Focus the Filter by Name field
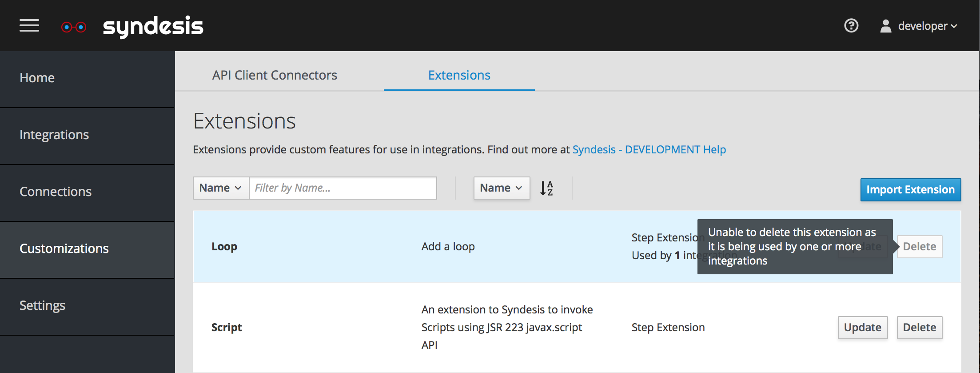The width and height of the screenshot is (980, 373). pos(343,188)
